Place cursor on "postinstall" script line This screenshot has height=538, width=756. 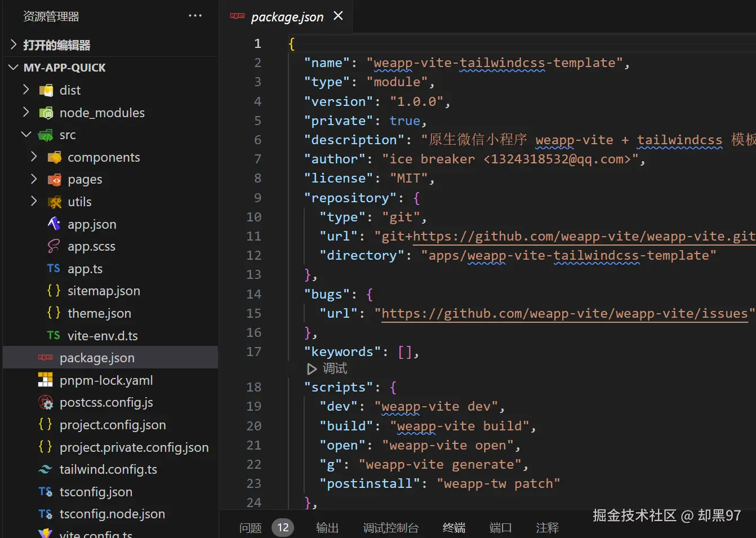click(x=439, y=484)
